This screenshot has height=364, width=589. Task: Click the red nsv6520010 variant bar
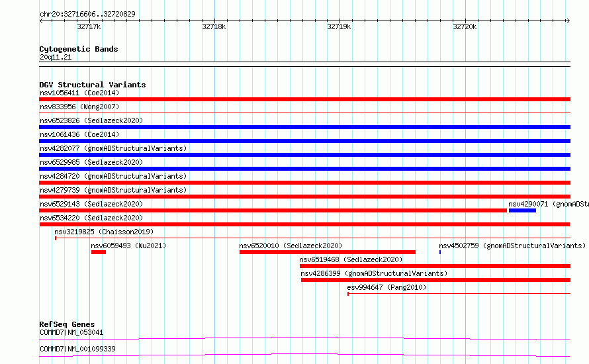(328, 252)
